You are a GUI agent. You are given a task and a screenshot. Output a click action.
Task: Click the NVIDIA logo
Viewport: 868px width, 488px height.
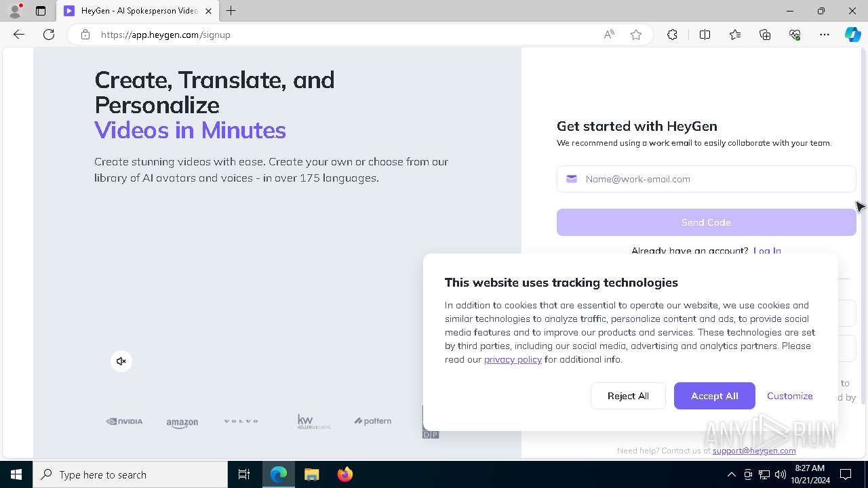point(124,422)
